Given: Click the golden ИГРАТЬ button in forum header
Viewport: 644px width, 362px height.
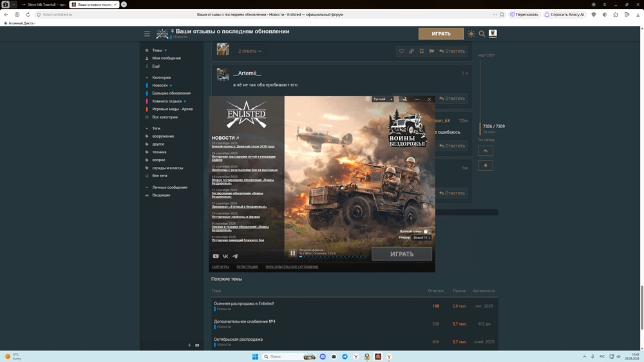Looking at the screenshot, I should click(x=441, y=33).
